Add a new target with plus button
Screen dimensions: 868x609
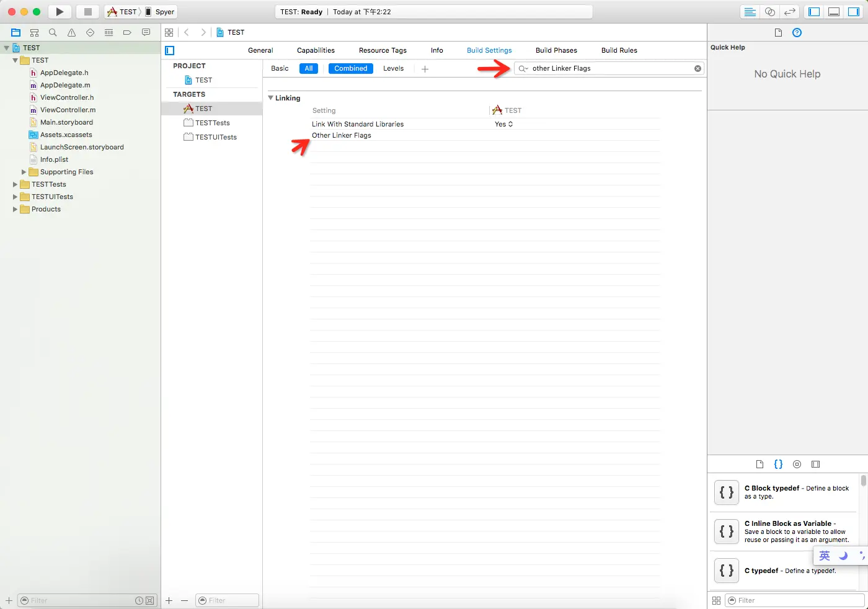point(169,600)
